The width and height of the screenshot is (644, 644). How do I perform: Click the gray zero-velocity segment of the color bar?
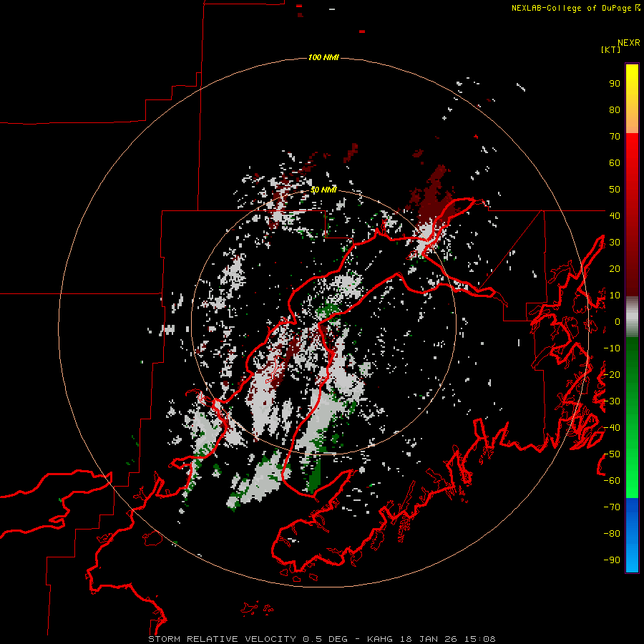click(632, 317)
